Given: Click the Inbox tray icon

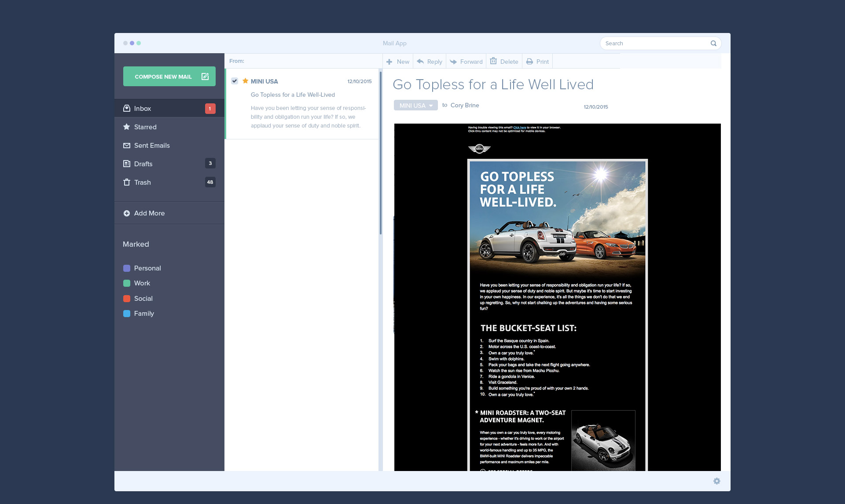Looking at the screenshot, I should click(127, 108).
